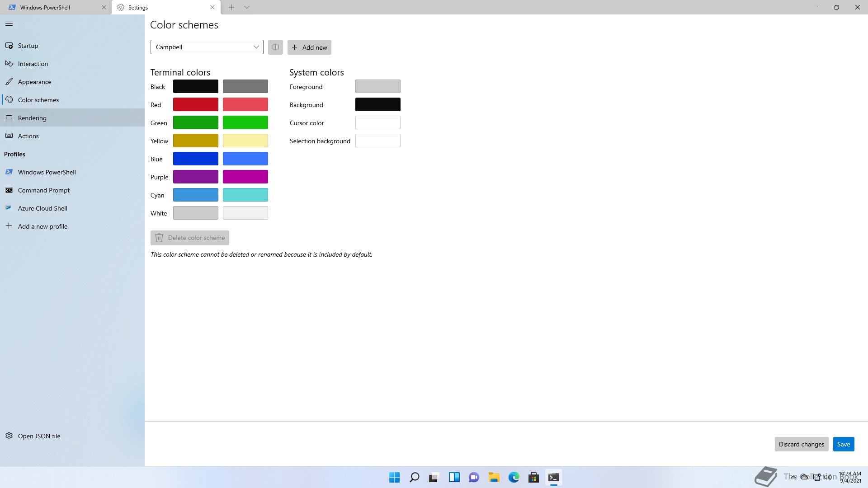868x488 pixels.
Task: Open the Appearance settings page
Action: pos(72,82)
